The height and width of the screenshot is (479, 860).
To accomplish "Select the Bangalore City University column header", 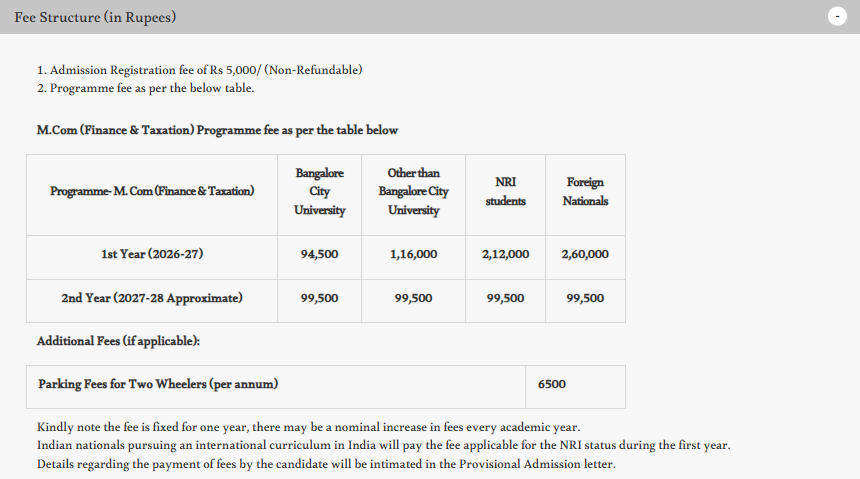I will 319,192.
